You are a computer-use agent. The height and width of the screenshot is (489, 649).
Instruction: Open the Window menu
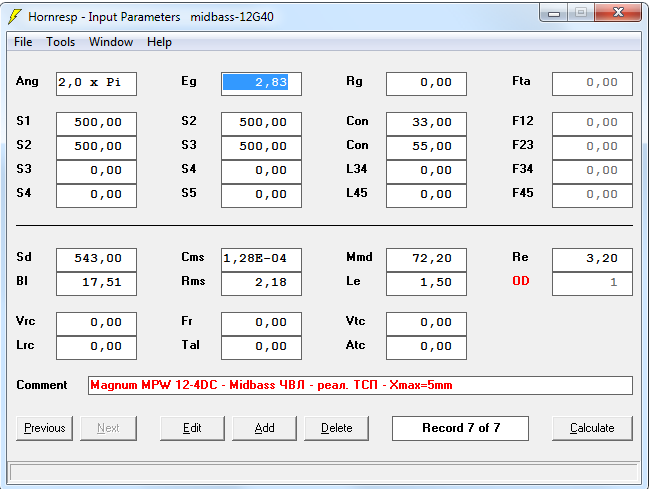tap(111, 42)
